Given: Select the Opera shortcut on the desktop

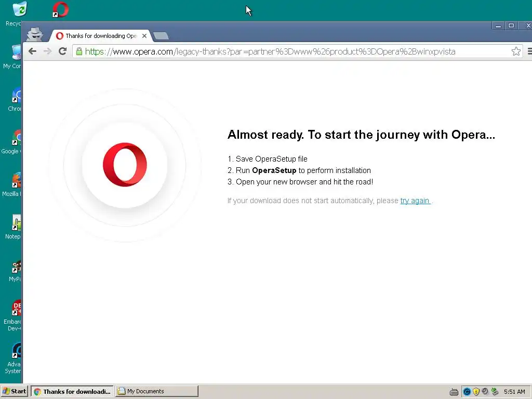Looking at the screenshot, I should coord(60,9).
